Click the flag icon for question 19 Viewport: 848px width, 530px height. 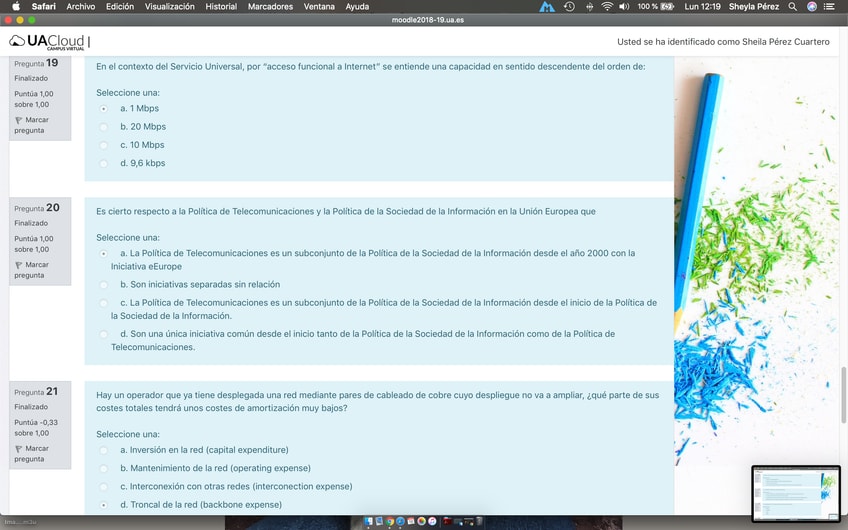[x=18, y=120]
